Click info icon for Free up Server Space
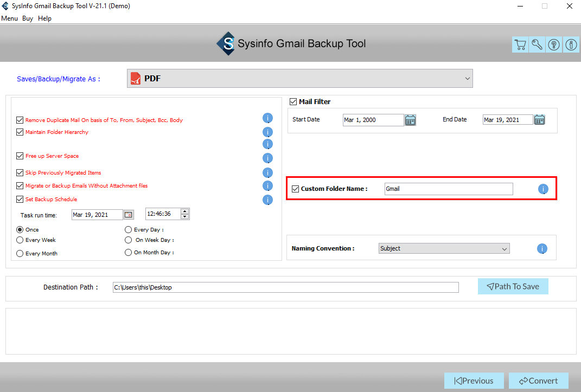The image size is (581, 392). tap(267, 158)
